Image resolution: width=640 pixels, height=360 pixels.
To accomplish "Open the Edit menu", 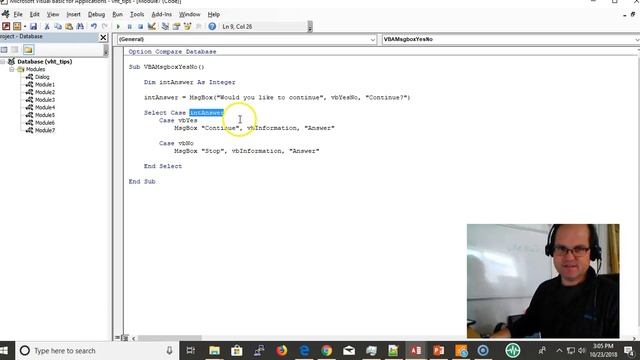I will pyautogui.click(x=35, y=14).
